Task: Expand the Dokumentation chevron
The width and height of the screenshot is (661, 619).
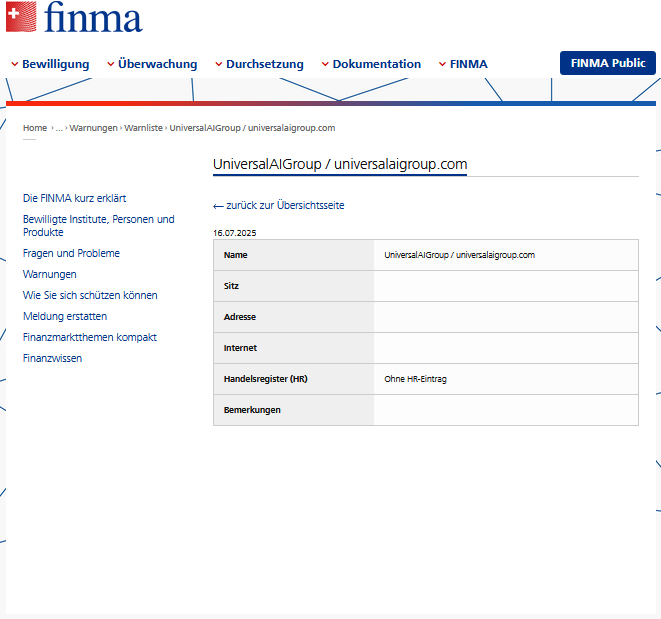Action: pyautogui.click(x=325, y=64)
